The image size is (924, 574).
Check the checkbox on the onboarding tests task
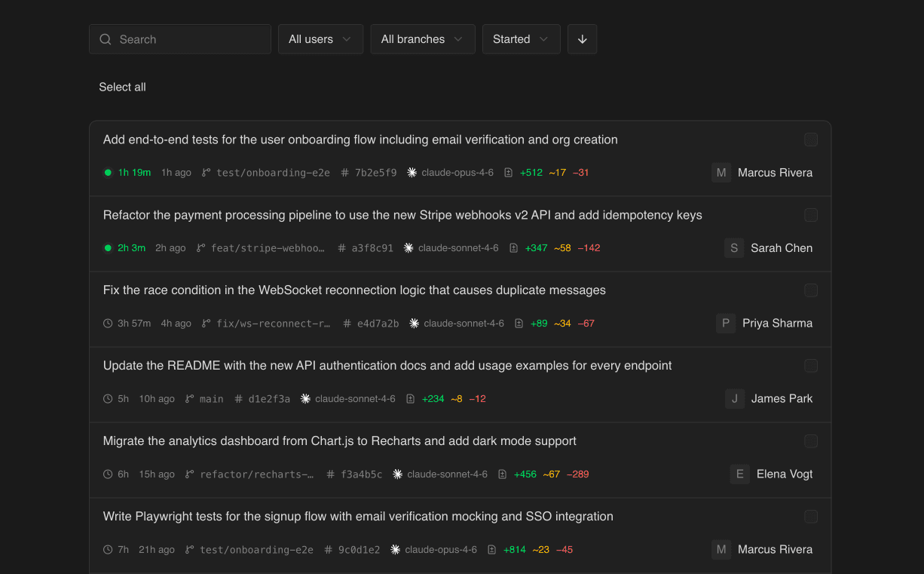pyautogui.click(x=811, y=140)
